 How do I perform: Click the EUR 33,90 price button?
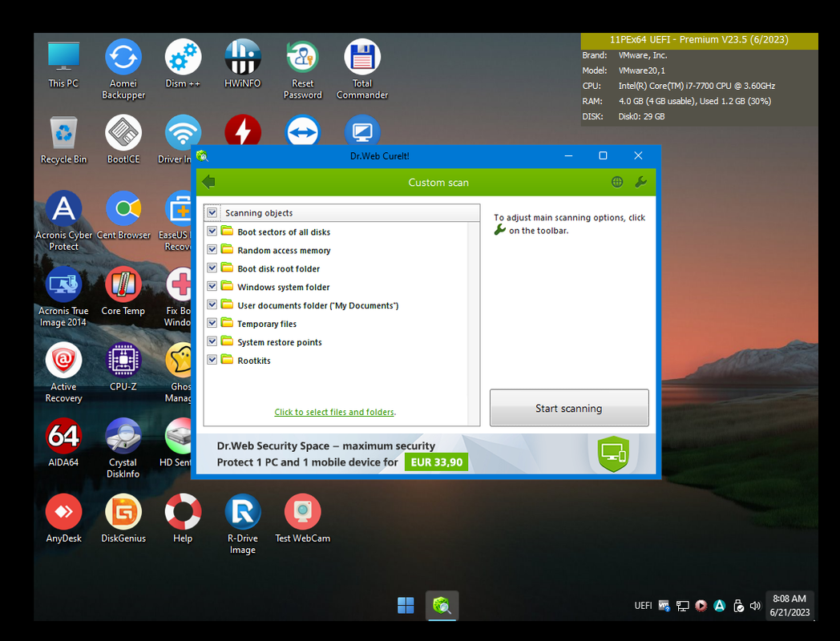436,462
